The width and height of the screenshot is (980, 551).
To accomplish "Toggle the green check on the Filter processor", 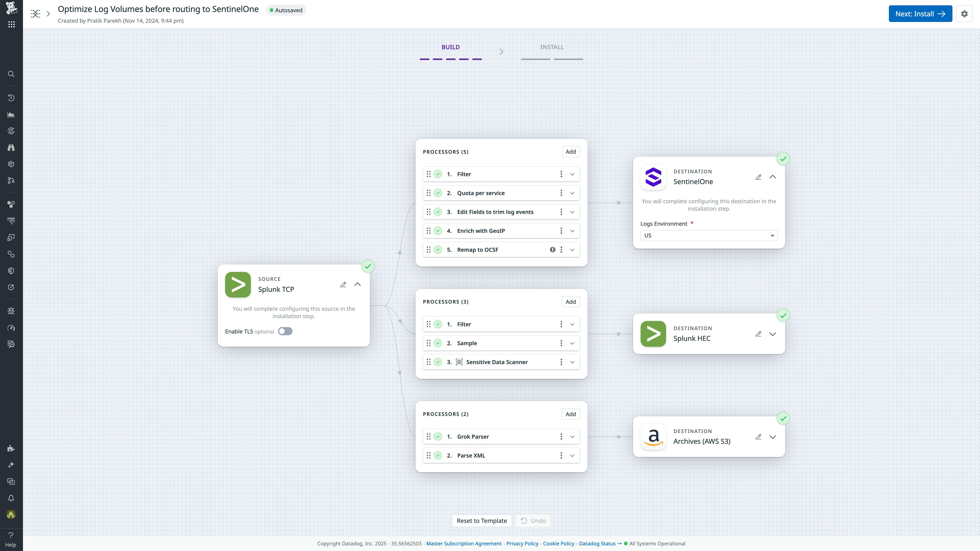I will point(438,174).
